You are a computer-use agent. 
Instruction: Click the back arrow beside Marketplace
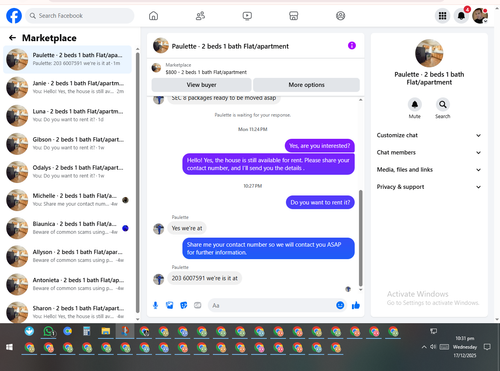coord(12,38)
